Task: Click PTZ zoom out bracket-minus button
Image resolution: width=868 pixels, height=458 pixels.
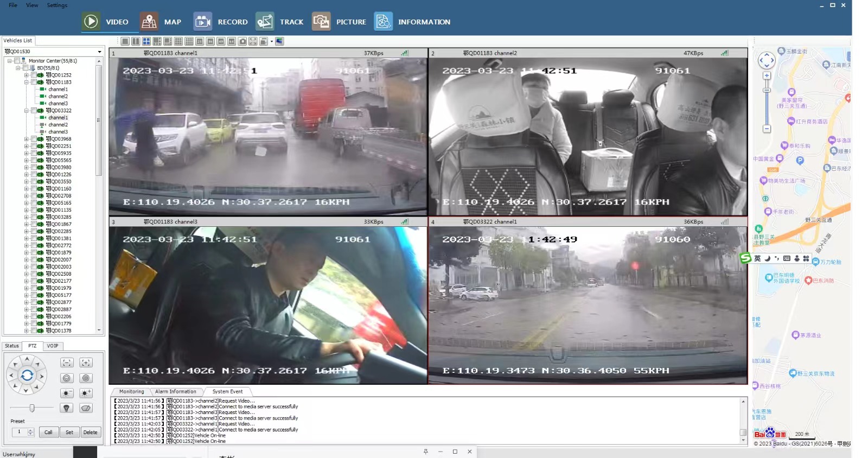Action: 67,362
